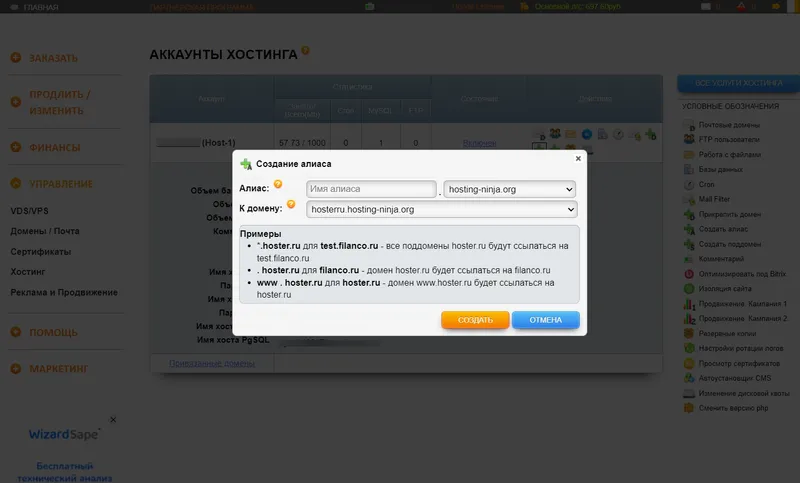Click databases icon in Host-1 row
The width and height of the screenshot is (800, 483).
(x=603, y=135)
